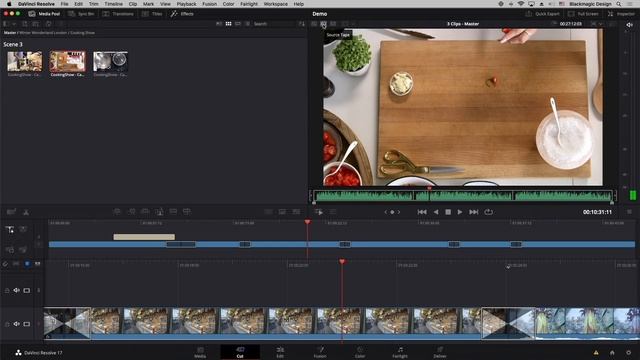Click the Stop playback button
640x360 pixels.
tap(448, 212)
